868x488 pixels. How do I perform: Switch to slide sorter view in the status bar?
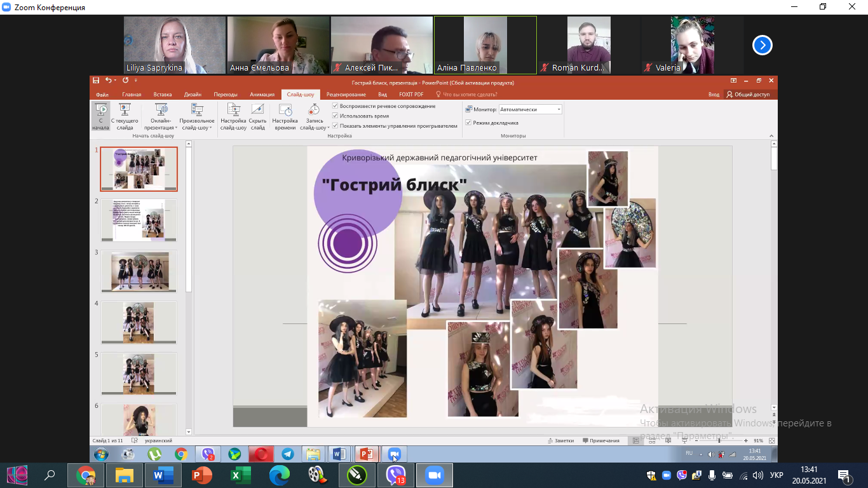[653, 440]
